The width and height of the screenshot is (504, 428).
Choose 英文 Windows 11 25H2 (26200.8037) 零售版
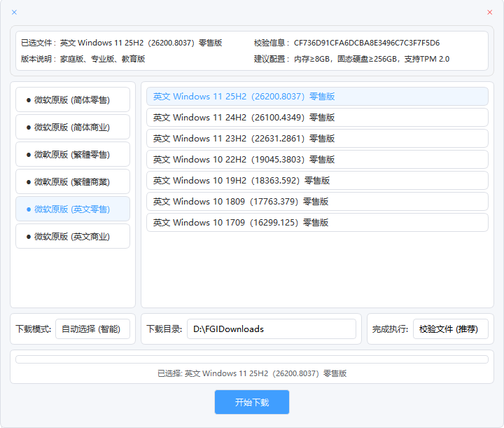[317, 97]
